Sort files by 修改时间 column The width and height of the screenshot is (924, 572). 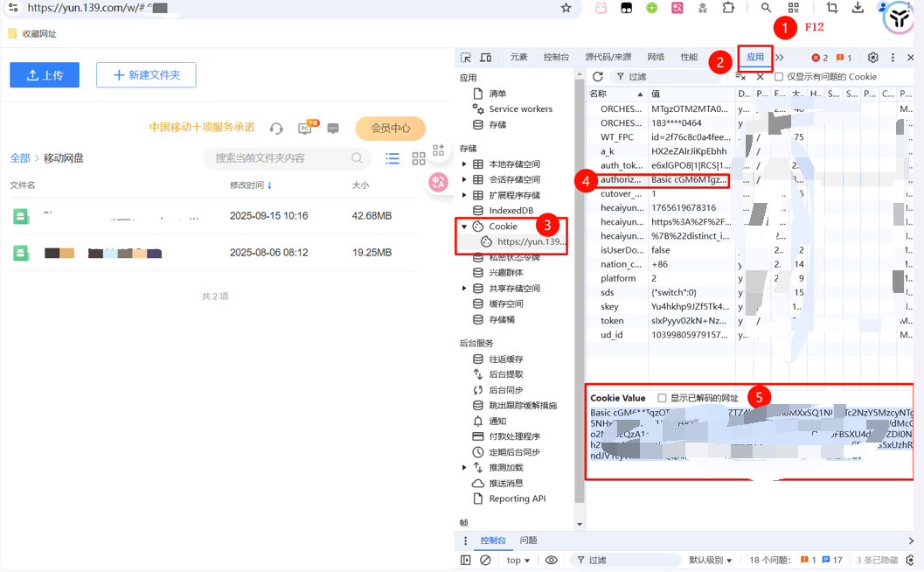tap(250, 185)
